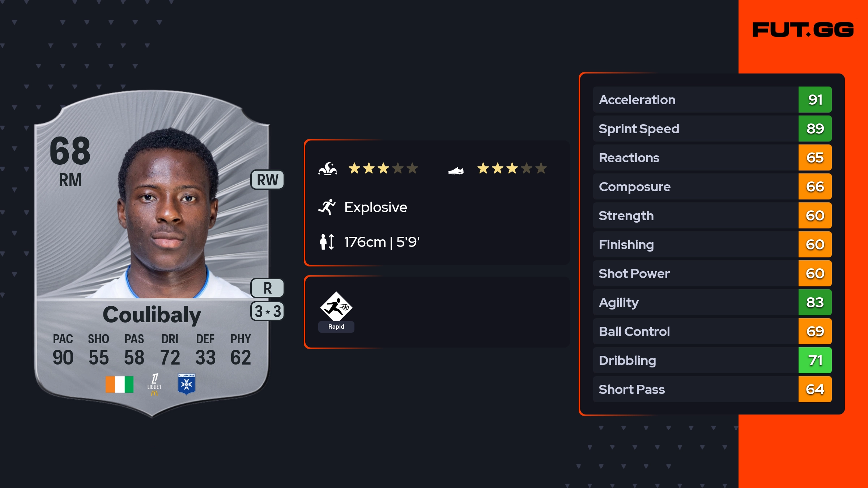Click the Ivory Coast flag icon

[119, 384]
